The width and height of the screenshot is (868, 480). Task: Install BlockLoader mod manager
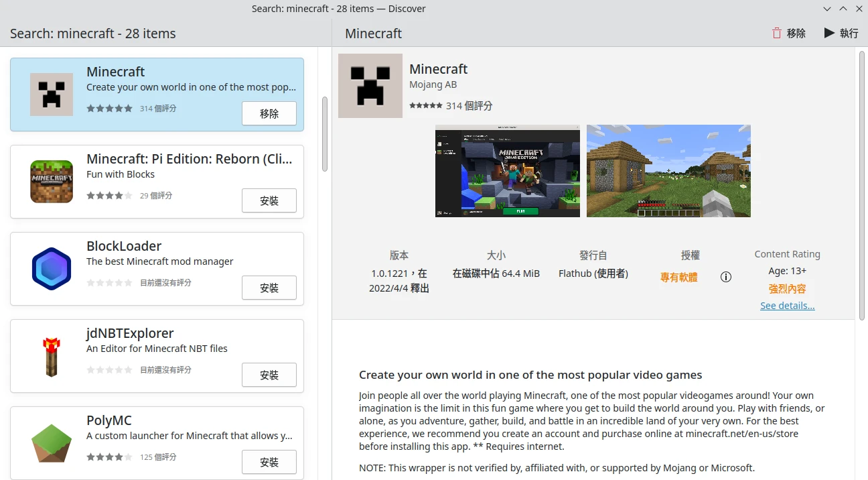(269, 288)
